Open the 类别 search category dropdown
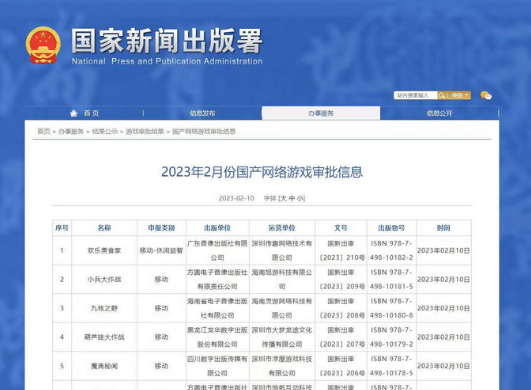531x390 pixels. 460,95
